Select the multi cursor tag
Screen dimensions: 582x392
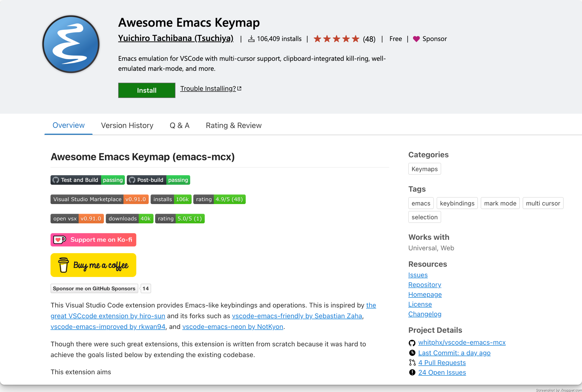[x=543, y=203]
